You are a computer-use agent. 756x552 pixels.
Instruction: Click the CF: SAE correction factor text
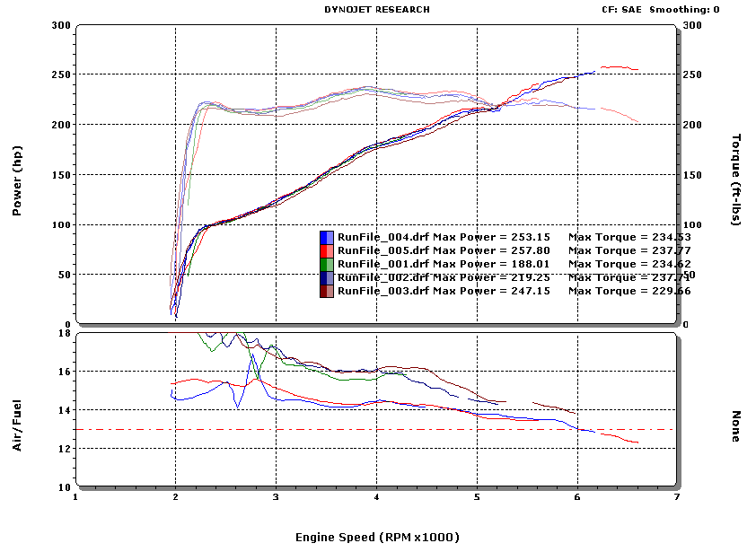[x=621, y=10]
